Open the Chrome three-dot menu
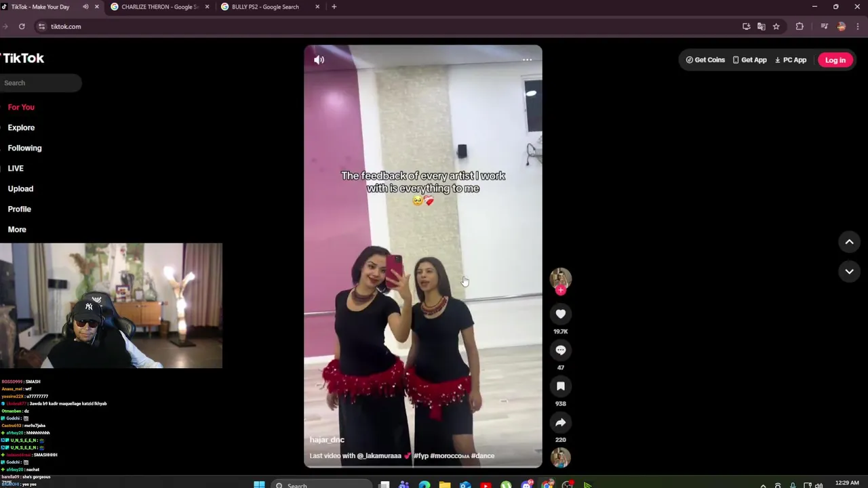The height and width of the screenshot is (488, 868). tap(857, 26)
